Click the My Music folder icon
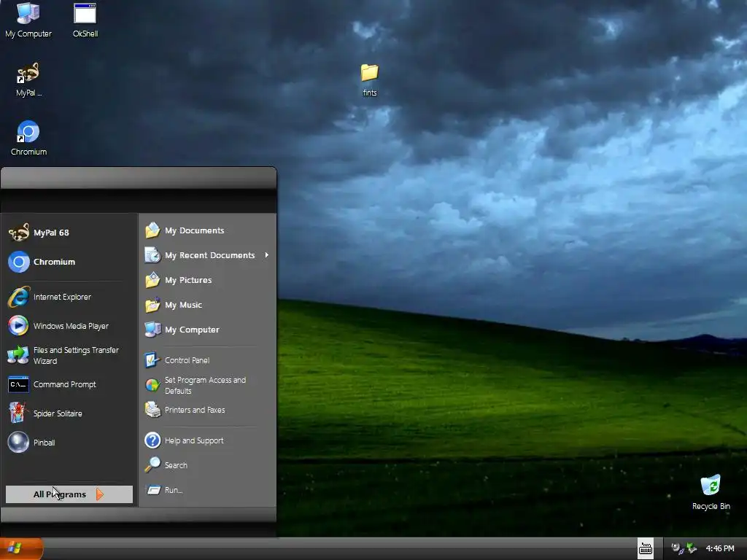 [x=152, y=305]
